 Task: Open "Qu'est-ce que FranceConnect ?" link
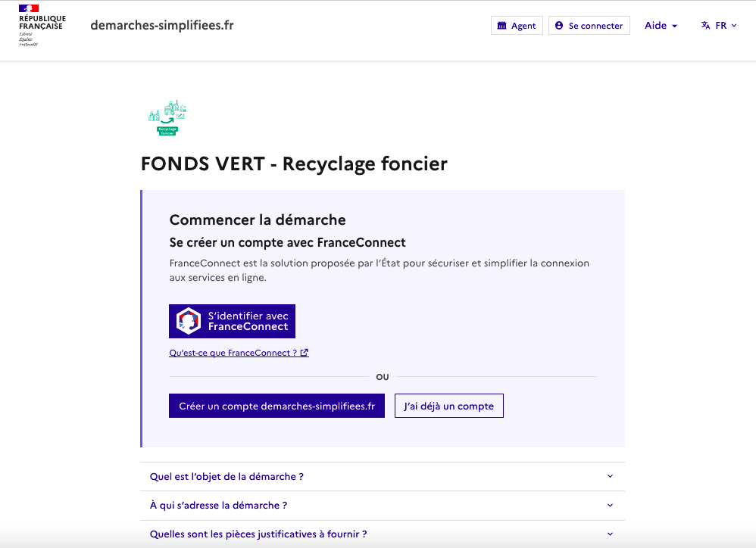pos(233,353)
